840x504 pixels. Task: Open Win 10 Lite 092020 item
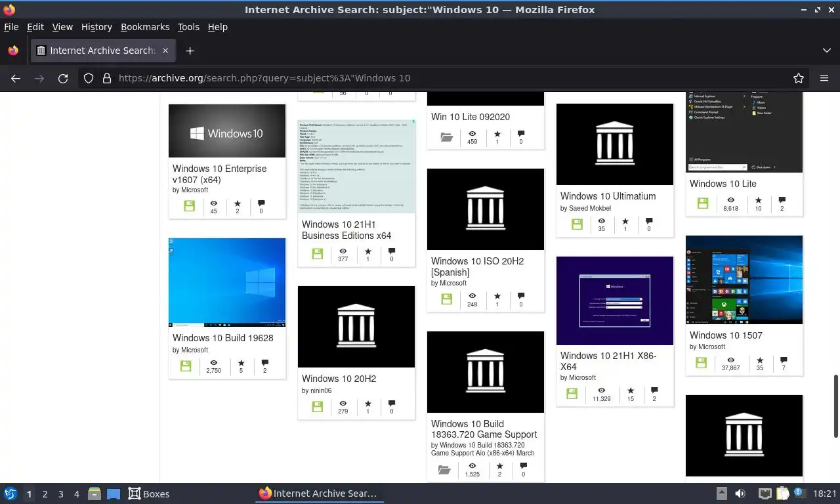pyautogui.click(x=471, y=117)
